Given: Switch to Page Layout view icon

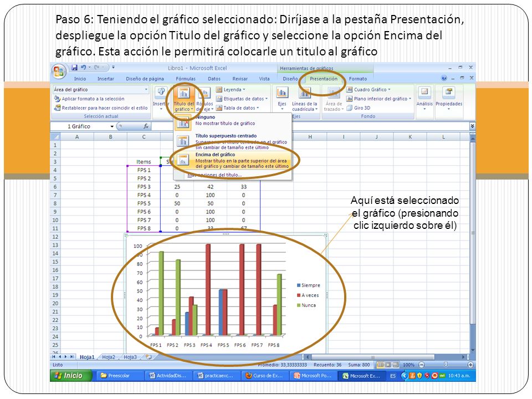Looking at the screenshot, I should pyautogui.click(x=388, y=365).
